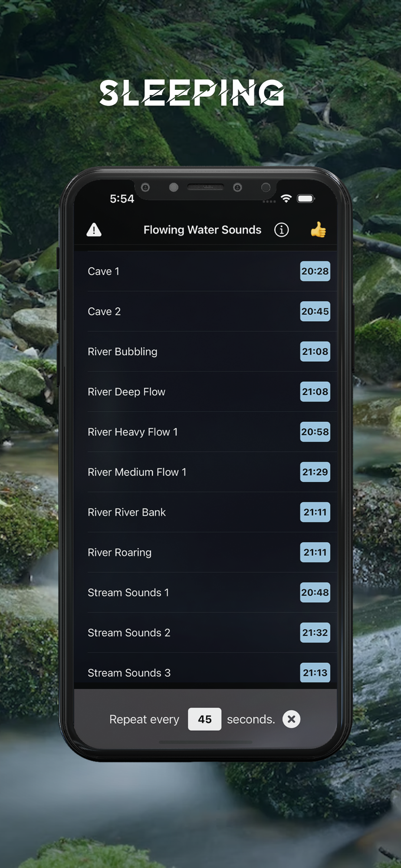Play Stream Sounds 2
Image resolution: width=401 pixels, height=868 pixels.
pos(205,632)
